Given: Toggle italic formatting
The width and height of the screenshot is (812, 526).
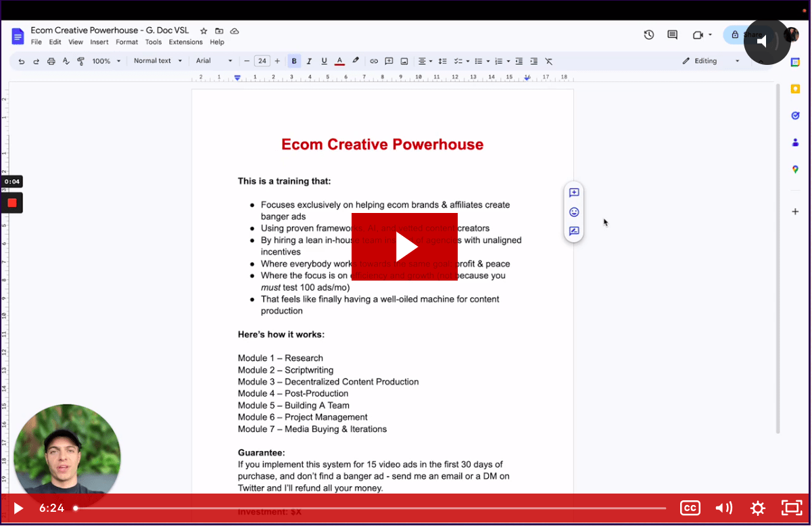Looking at the screenshot, I should pyautogui.click(x=309, y=62).
